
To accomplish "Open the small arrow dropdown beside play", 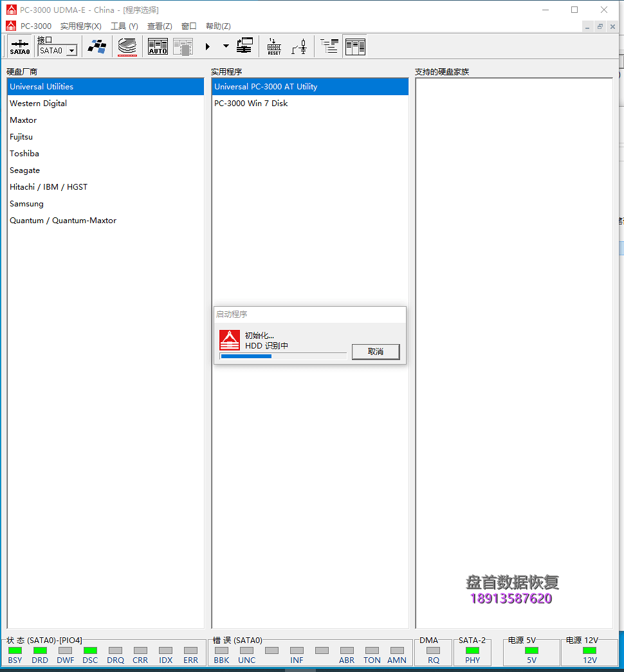I will pos(226,46).
